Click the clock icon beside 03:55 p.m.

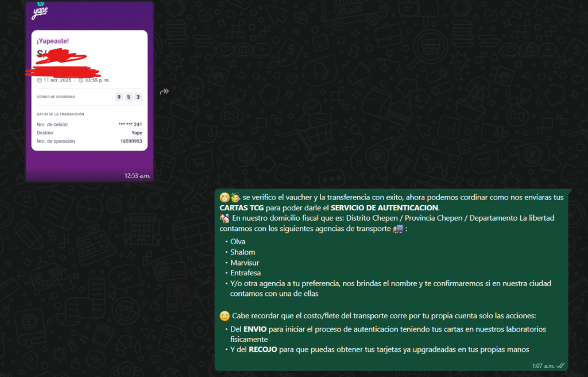coord(81,80)
